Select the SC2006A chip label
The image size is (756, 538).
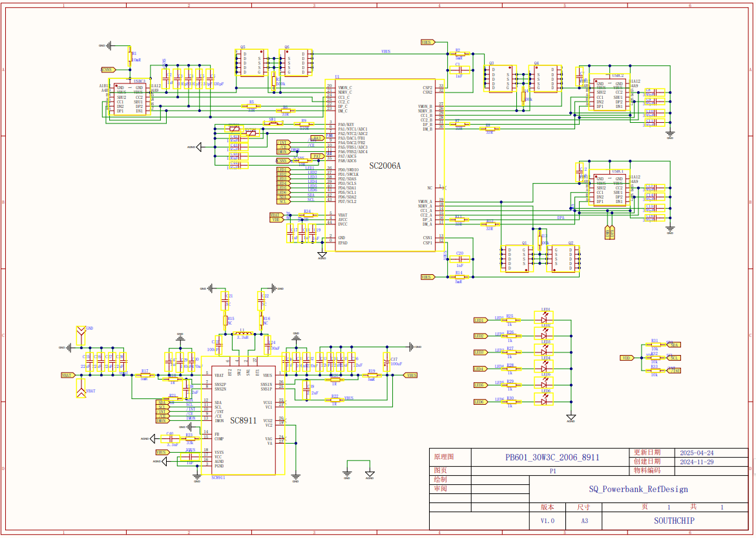tap(385, 166)
